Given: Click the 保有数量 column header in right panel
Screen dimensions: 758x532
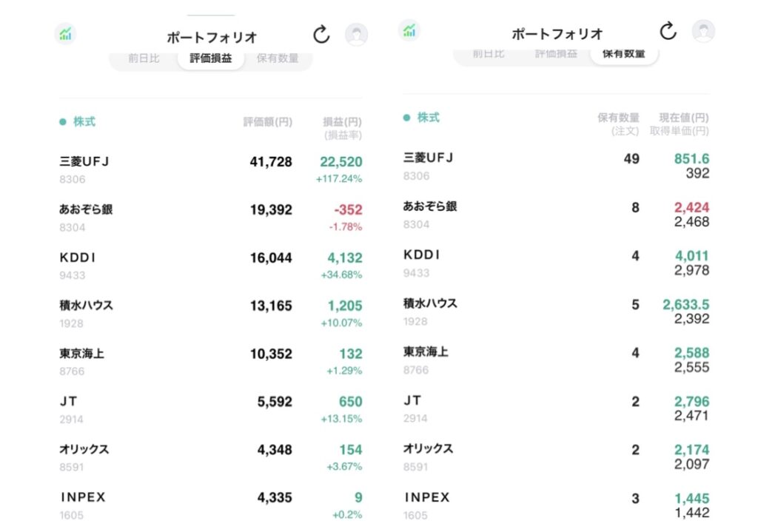Looking at the screenshot, I should [618, 118].
